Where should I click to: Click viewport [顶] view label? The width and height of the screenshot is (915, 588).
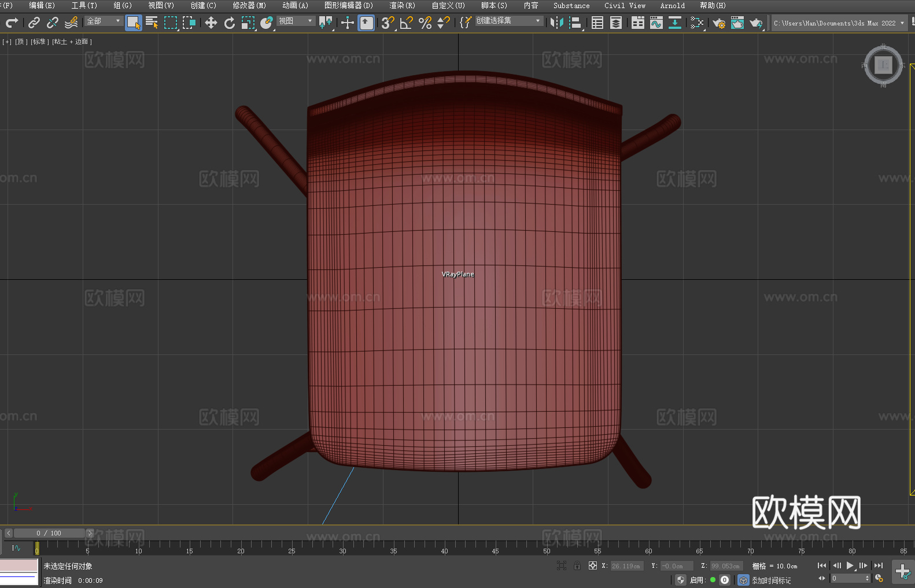click(21, 42)
